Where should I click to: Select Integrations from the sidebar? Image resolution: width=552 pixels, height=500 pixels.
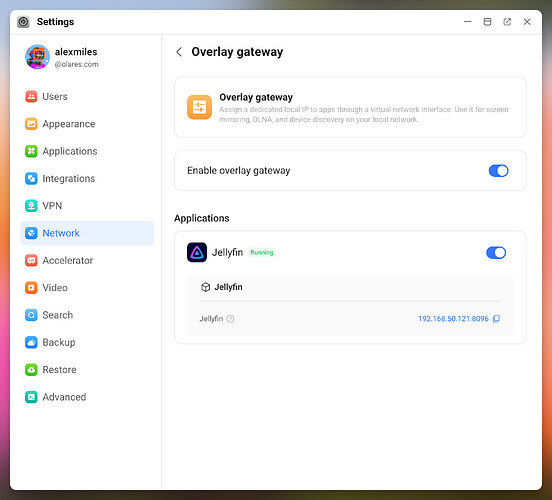[87, 179]
